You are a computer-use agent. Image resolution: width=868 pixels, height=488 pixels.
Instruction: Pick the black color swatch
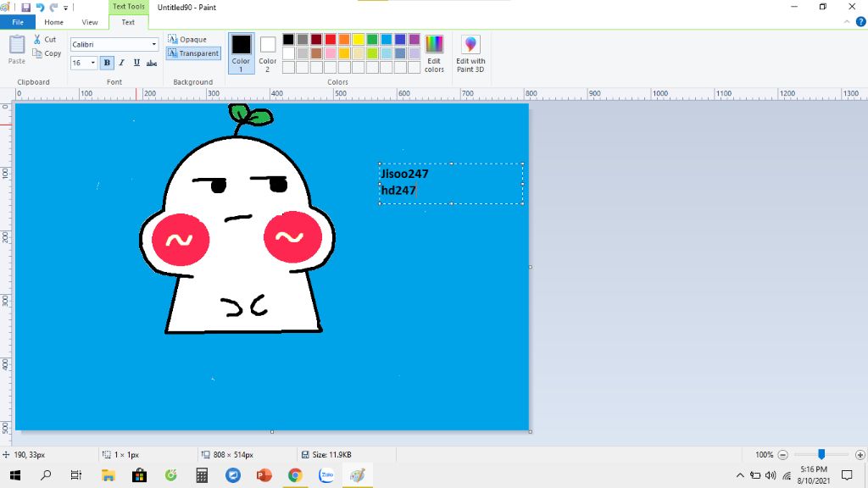point(288,39)
